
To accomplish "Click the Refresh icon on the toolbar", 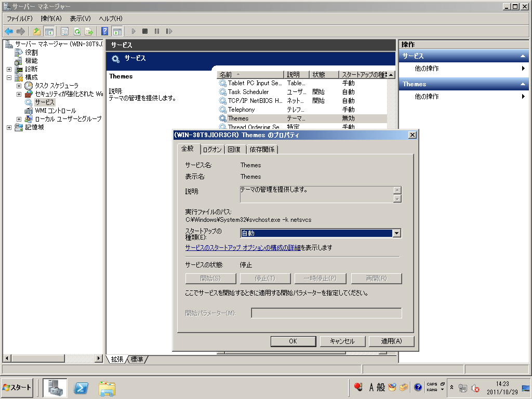I will pyautogui.click(x=77, y=31).
